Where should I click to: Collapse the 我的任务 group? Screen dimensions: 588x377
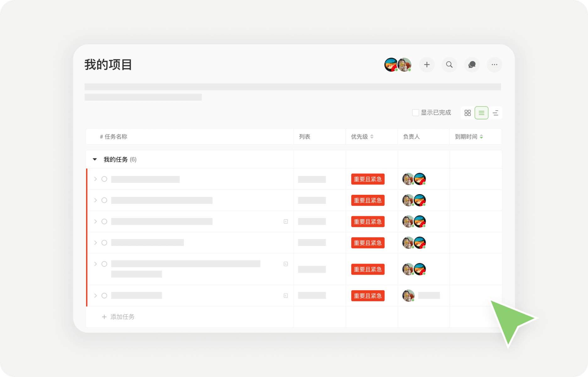pos(95,159)
